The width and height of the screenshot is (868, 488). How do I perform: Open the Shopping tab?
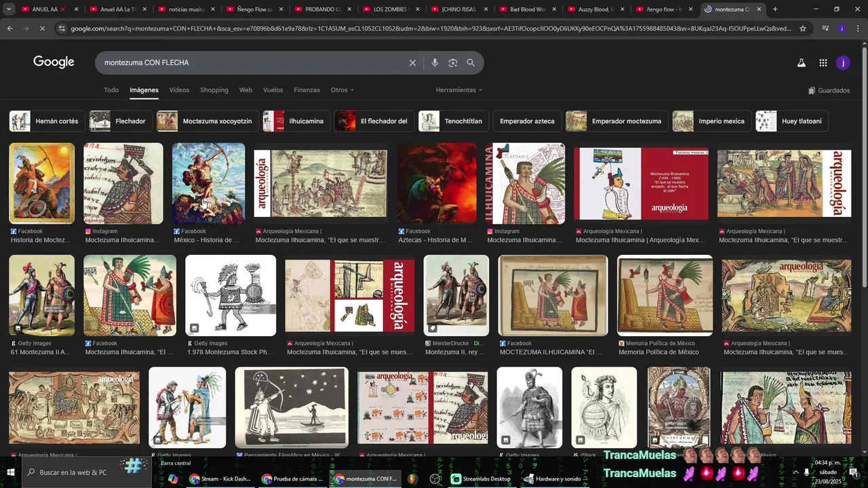(214, 90)
